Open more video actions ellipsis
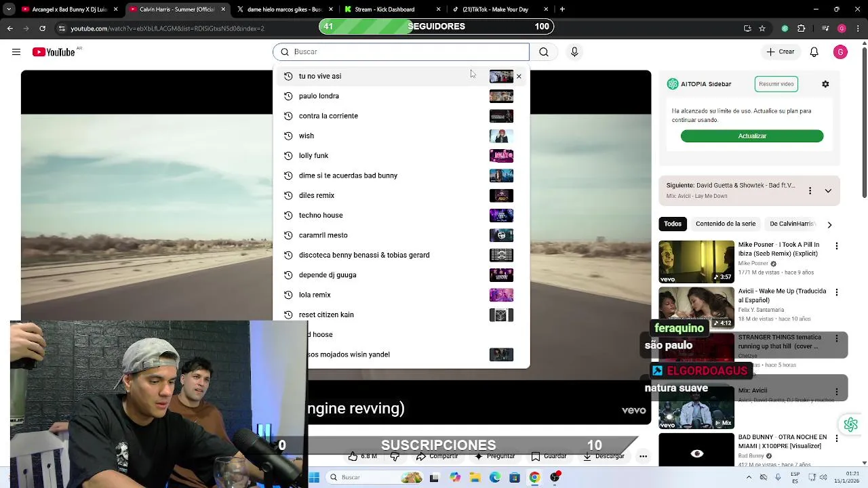This screenshot has width=868, height=488. (x=643, y=456)
